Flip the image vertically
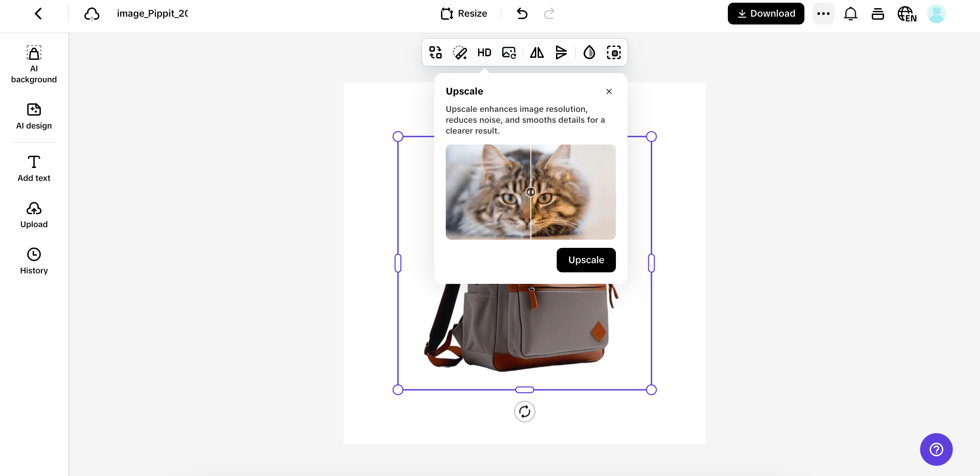This screenshot has width=980, height=476. point(561,53)
